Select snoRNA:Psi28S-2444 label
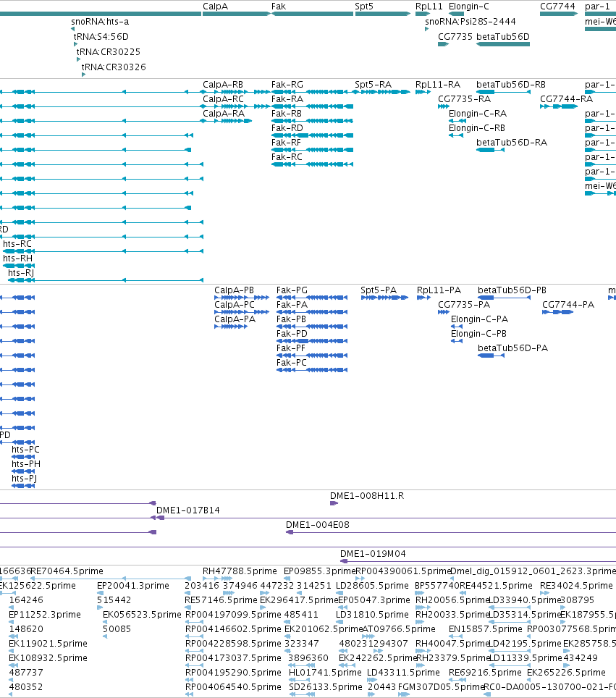616x698 pixels. click(x=470, y=22)
